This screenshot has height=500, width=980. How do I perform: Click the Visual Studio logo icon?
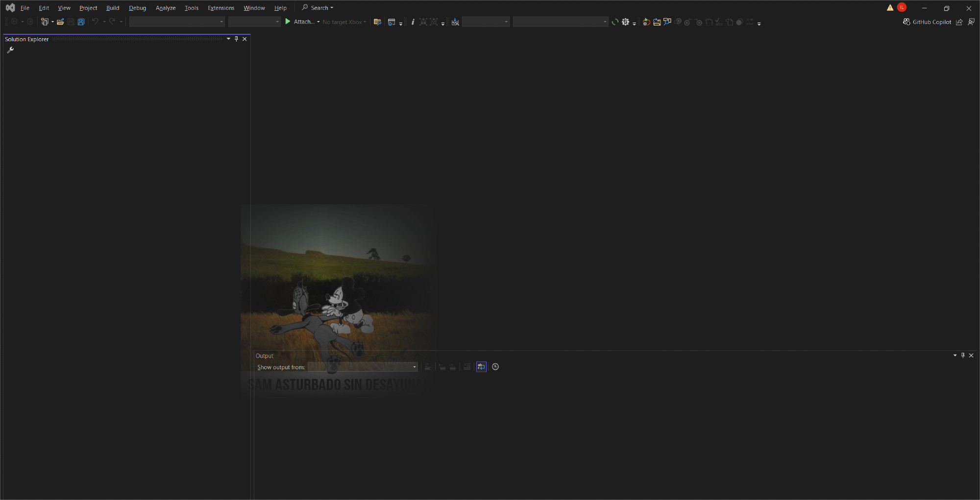tap(10, 8)
